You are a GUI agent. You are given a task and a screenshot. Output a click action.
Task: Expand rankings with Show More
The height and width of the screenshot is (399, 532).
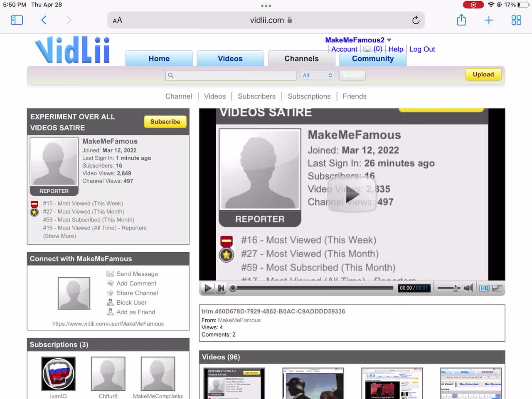[x=59, y=236]
